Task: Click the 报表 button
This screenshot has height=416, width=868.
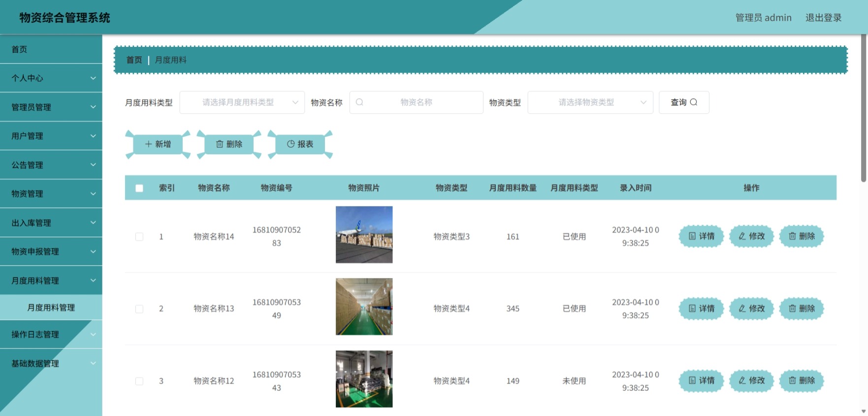Action: 300,144
